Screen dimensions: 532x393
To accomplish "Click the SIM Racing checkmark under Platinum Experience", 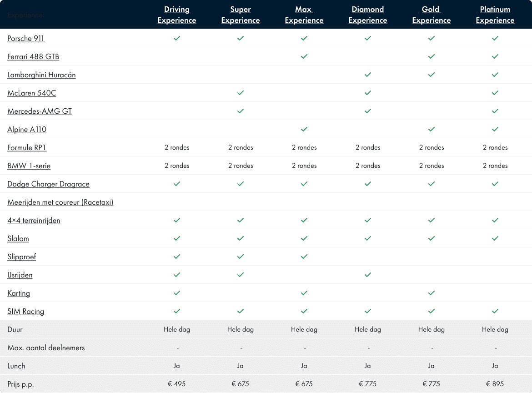I will (x=495, y=311).
